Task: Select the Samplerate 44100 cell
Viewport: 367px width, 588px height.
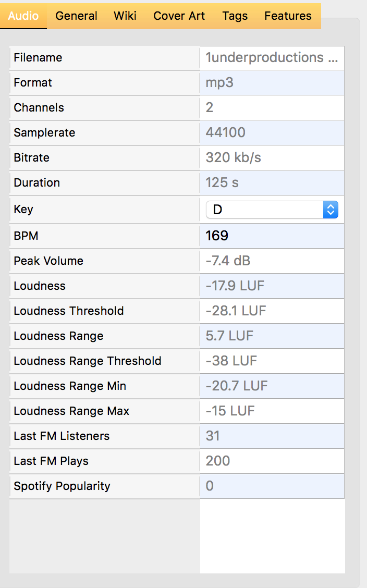Action: [x=272, y=133]
